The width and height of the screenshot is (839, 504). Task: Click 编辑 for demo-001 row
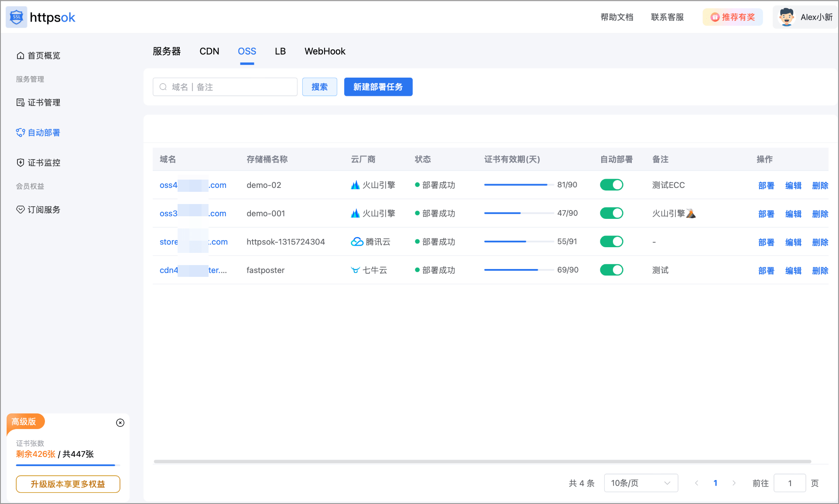click(793, 214)
